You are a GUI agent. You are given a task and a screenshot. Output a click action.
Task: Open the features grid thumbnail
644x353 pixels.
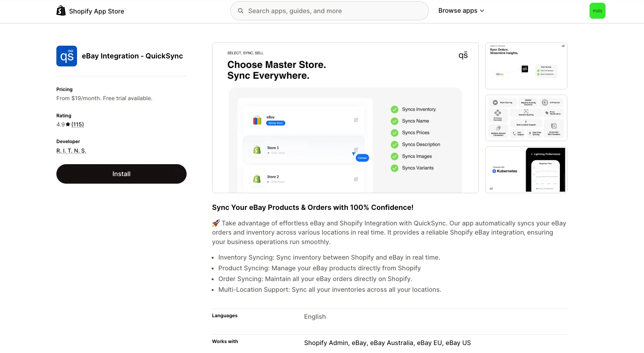point(526,118)
